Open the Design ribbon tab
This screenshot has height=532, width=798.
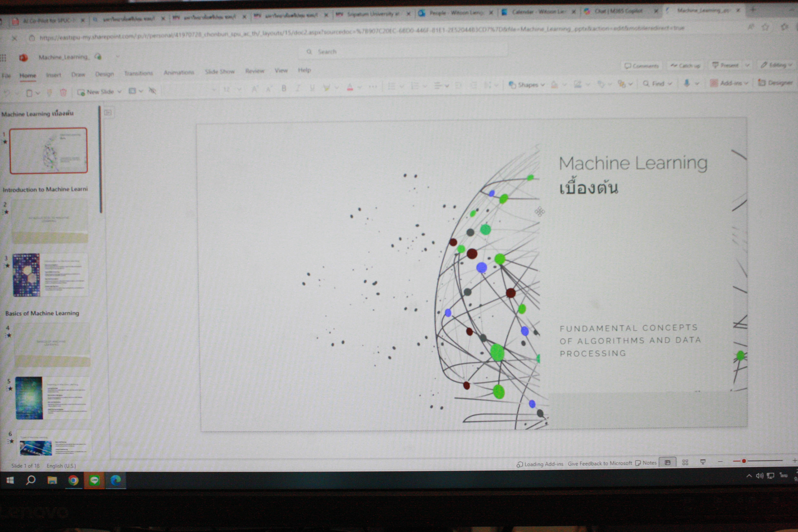104,74
